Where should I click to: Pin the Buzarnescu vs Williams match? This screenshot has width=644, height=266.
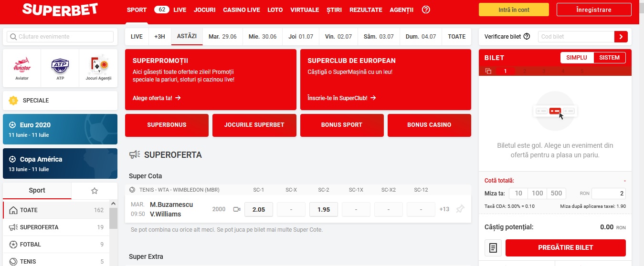click(460, 209)
